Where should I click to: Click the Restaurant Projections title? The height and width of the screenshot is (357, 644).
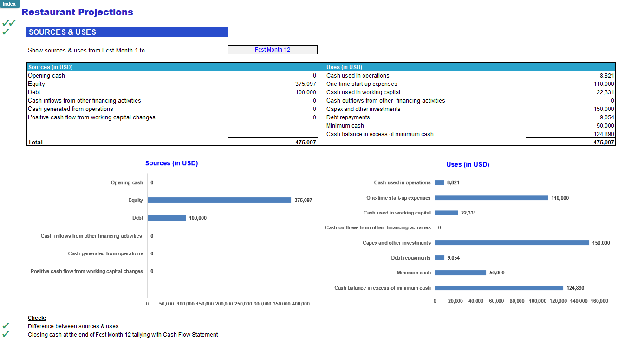(78, 12)
